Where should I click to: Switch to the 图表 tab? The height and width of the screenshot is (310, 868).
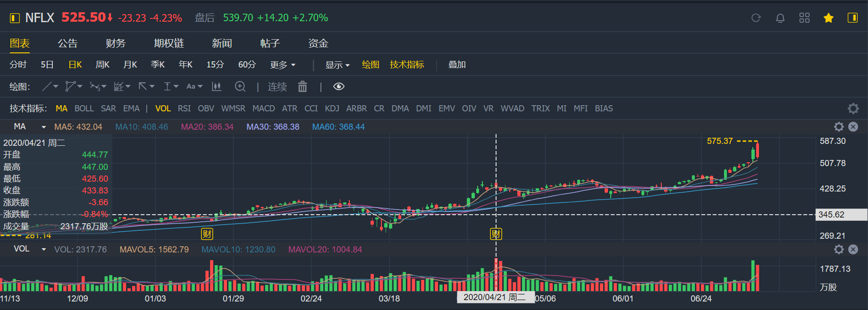pyautogui.click(x=20, y=43)
